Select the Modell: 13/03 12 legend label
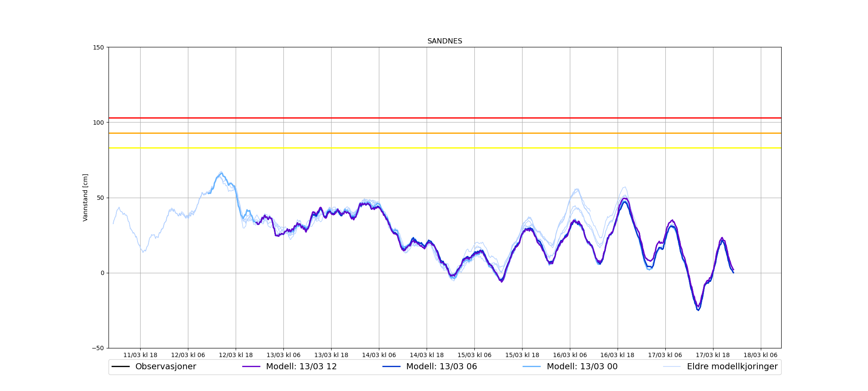Screen dimensions: 868x391 pyautogui.click(x=301, y=367)
